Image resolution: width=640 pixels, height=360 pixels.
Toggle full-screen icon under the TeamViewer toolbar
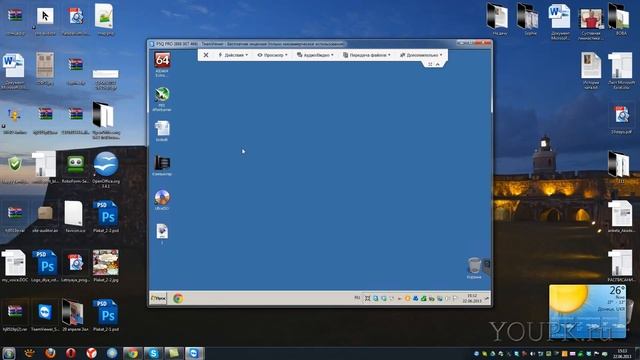point(430,64)
